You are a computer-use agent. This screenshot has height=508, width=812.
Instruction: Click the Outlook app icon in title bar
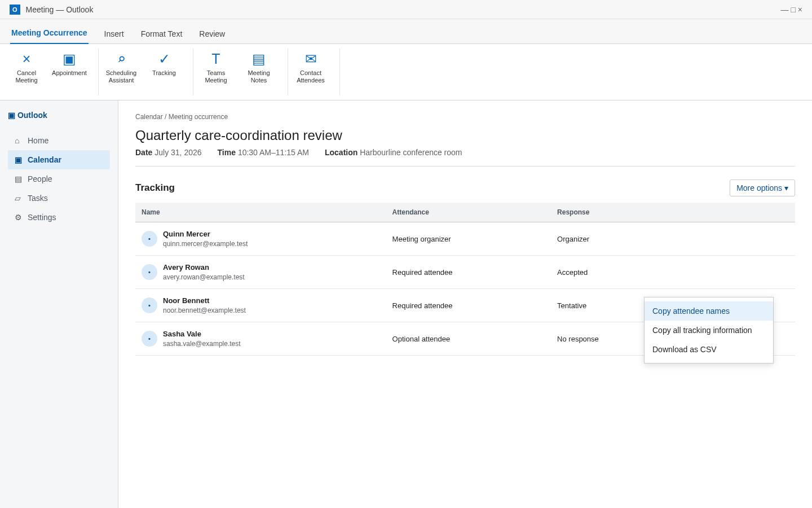(x=15, y=10)
